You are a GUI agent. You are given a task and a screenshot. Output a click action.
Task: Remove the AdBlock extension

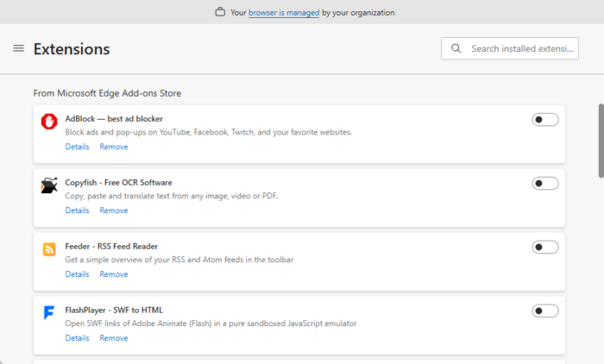114,147
